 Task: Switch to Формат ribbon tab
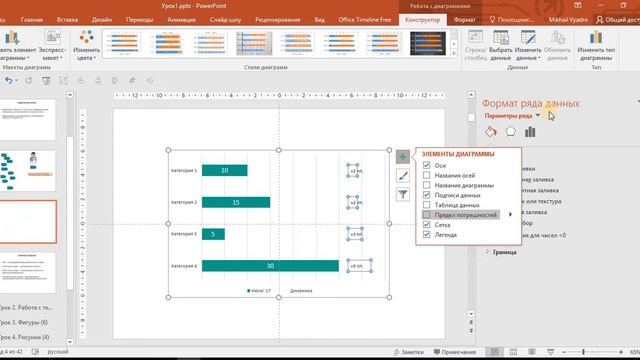pos(464,20)
